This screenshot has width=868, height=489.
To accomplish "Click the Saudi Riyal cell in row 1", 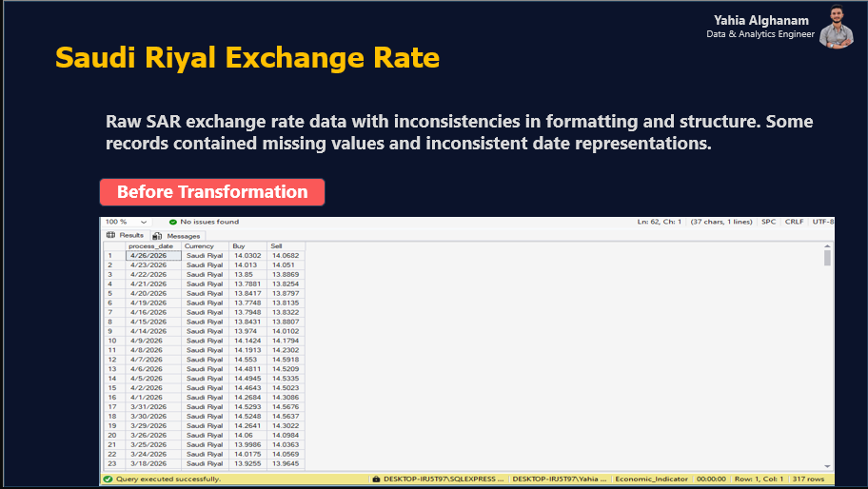I will point(205,256).
